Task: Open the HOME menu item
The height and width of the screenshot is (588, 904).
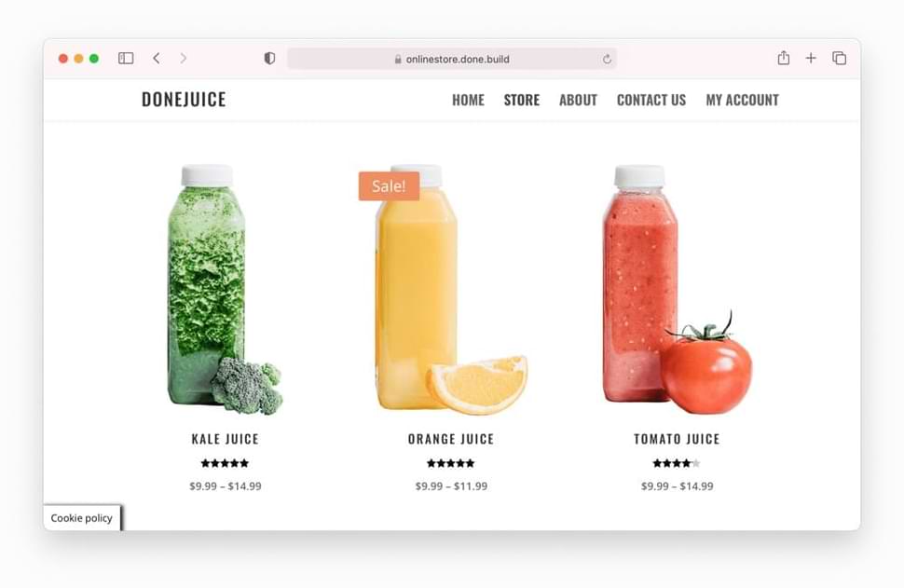Action: pos(468,101)
